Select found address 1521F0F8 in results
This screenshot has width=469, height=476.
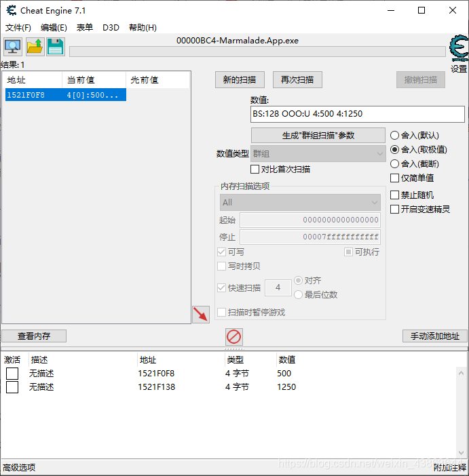click(x=66, y=95)
